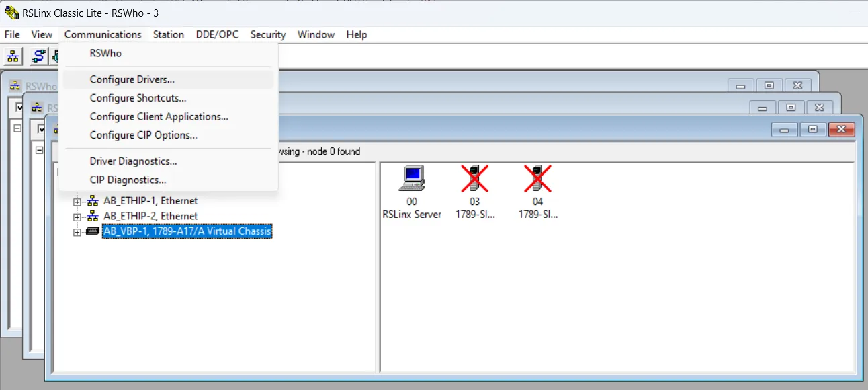This screenshot has width=868, height=390.
Task: Select the red-crossed 1789-SIM device at node 04
Action: point(537,178)
